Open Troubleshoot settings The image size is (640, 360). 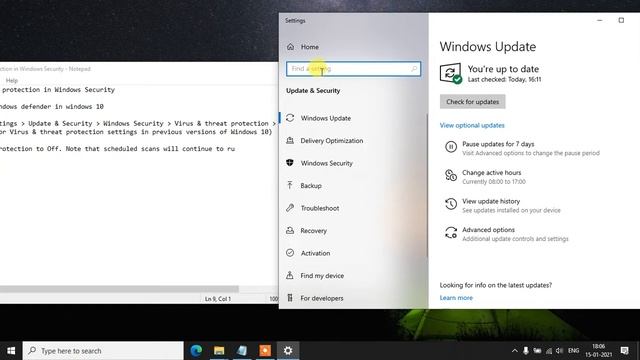pyautogui.click(x=320, y=208)
